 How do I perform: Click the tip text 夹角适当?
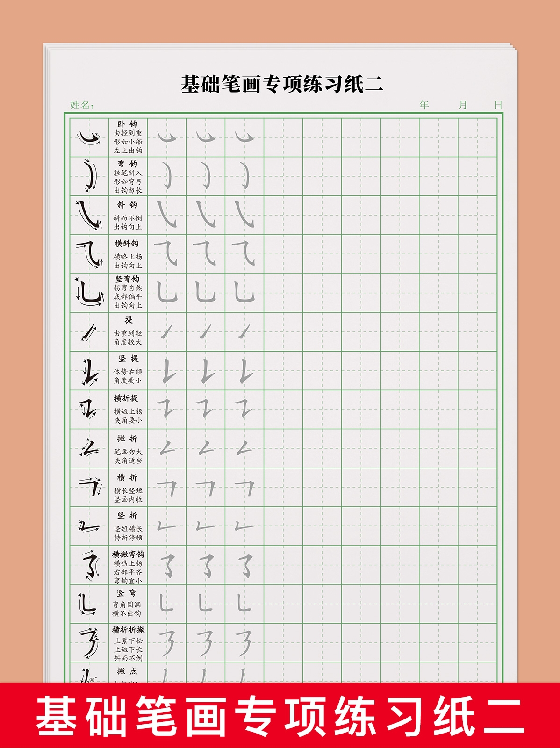[x=128, y=461]
